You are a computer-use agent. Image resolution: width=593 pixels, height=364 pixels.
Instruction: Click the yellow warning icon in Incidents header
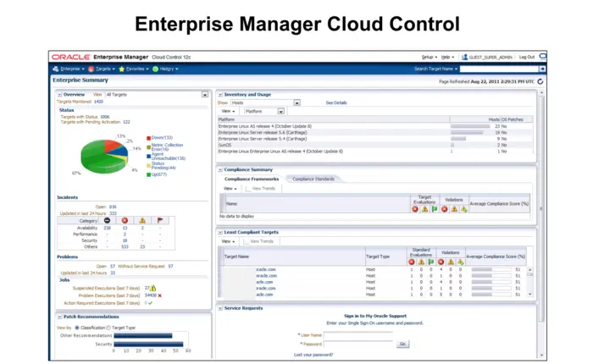click(142, 220)
